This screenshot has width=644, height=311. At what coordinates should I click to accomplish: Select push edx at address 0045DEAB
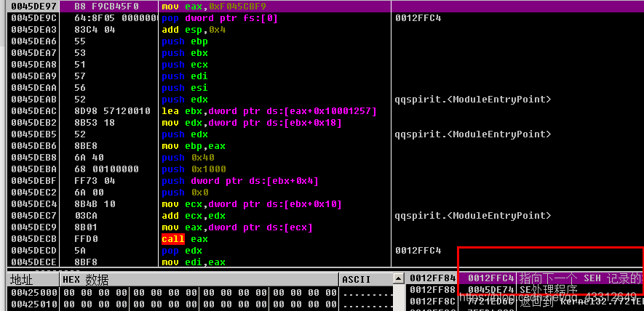185,100
